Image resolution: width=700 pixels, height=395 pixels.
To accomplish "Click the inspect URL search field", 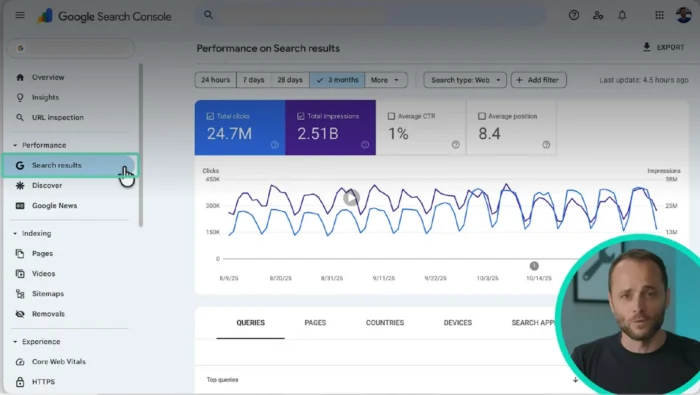I will 371,15.
